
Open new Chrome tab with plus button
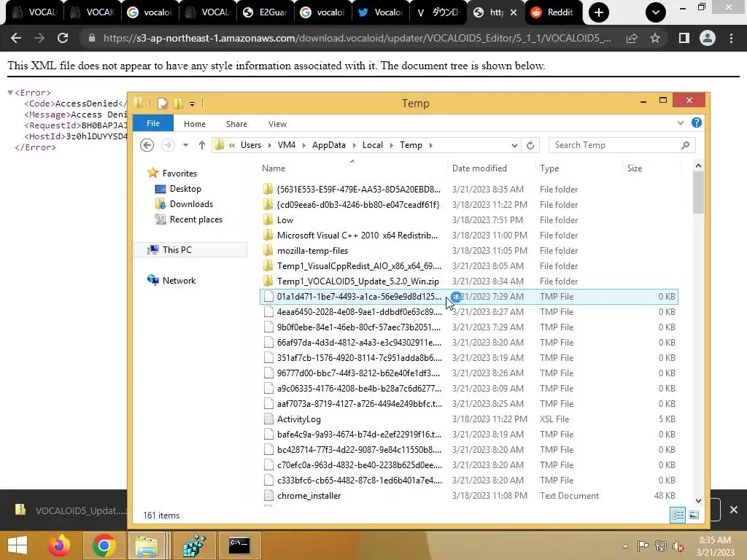click(x=599, y=12)
